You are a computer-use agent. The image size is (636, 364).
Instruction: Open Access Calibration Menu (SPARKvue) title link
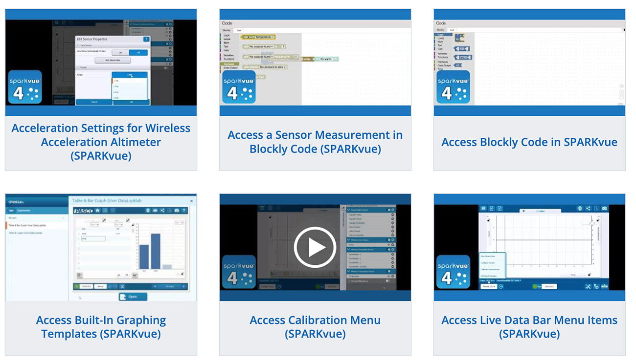point(315,327)
